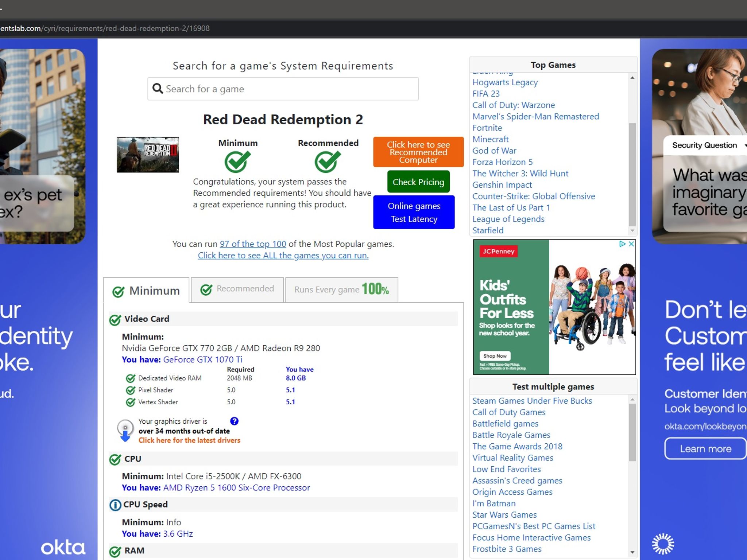Click scroll-up arrow of Top Games list
Viewport: 747px width, 560px height.
[x=632, y=78]
